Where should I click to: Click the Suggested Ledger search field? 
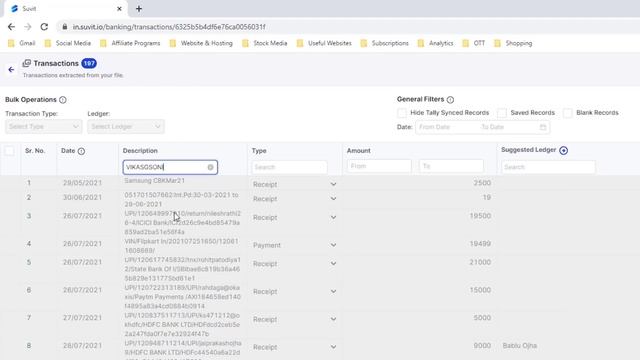point(548,167)
